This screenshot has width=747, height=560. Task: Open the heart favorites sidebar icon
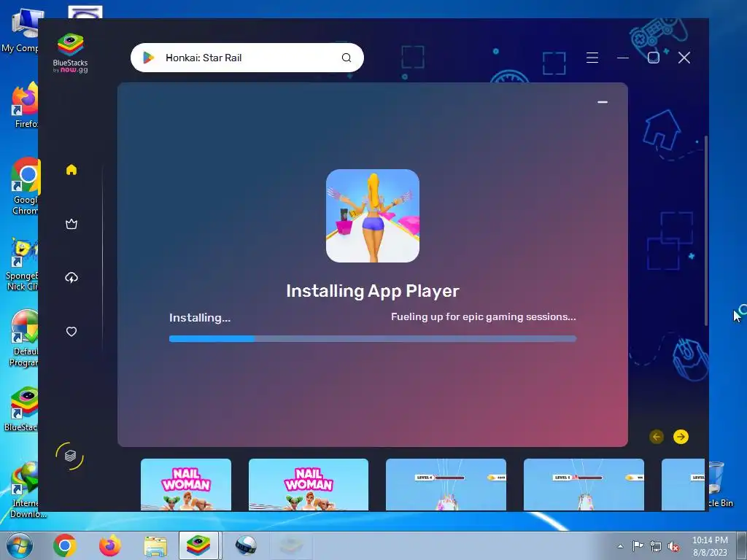(71, 332)
